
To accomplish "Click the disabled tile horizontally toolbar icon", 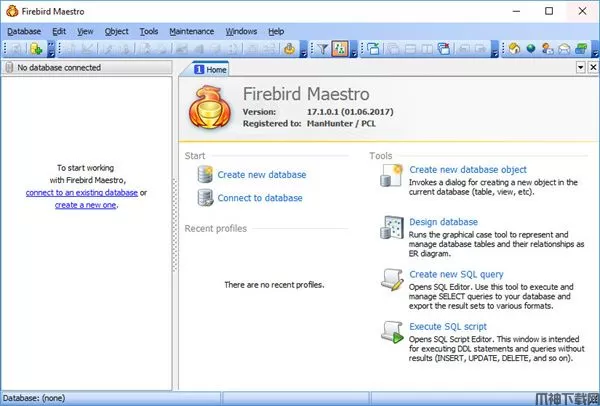I will 410,49.
